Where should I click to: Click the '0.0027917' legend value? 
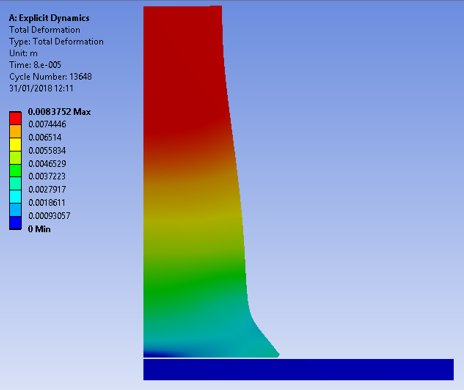[x=47, y=189]
